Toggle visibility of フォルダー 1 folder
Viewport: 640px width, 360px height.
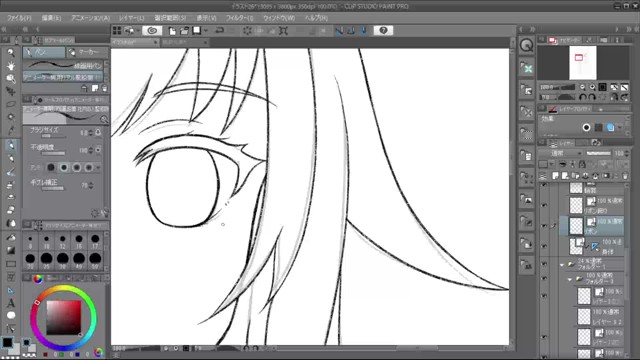pyautogui.click(x=544, y=264)
